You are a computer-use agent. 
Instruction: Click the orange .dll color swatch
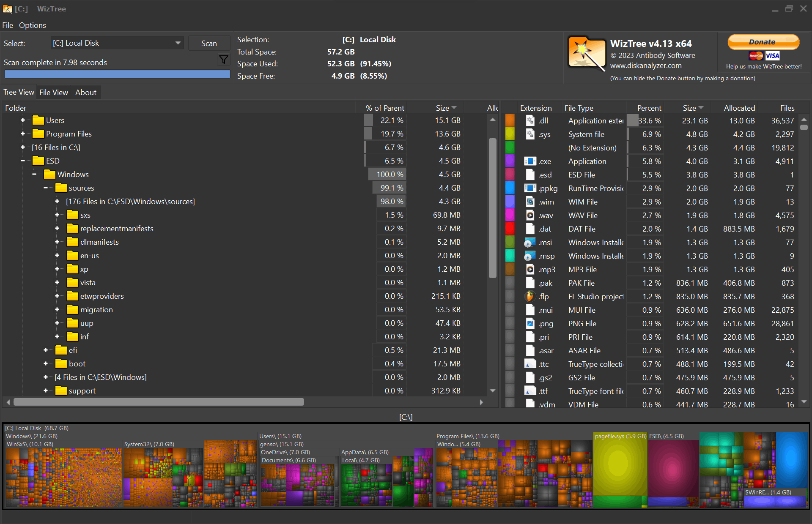point(510,120)
